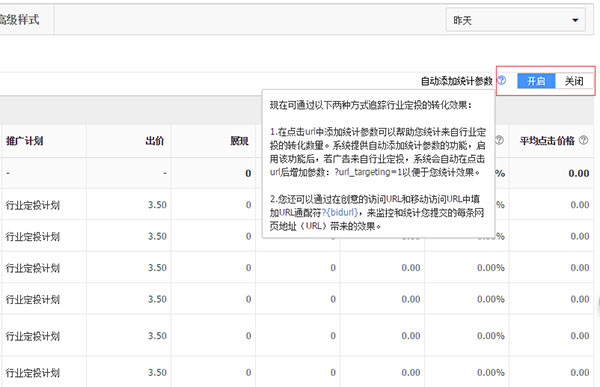
Task: Click the ?{bidurl} wildcard link in tooltip
Action: 340,212
